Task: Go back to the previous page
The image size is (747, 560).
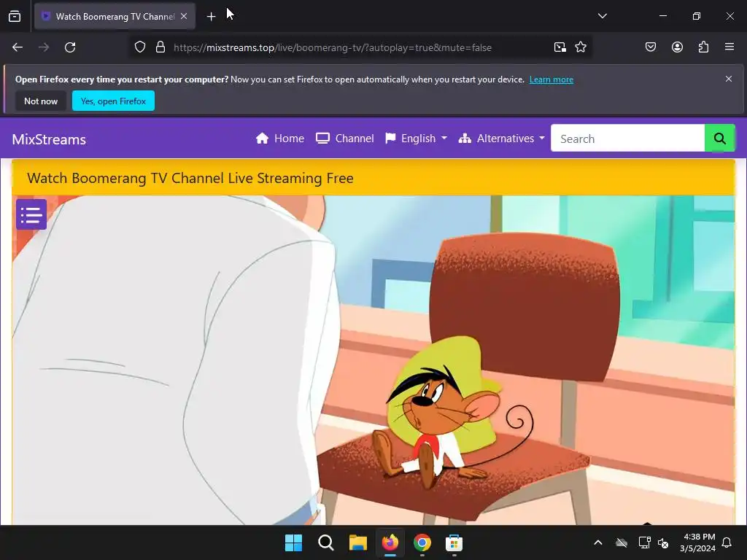Action: (x=18, y=47)
